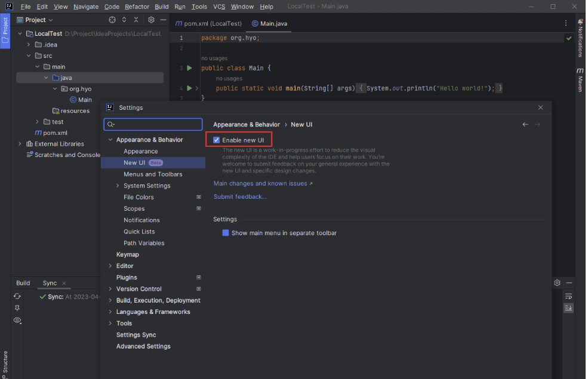Hide the Project tool window
Viewport: 588px width, 379px height.
163,20
